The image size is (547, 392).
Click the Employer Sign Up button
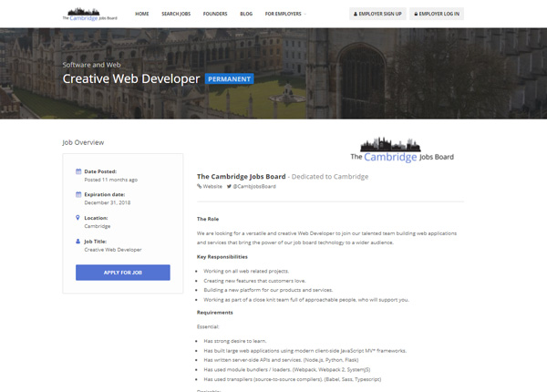377,14
